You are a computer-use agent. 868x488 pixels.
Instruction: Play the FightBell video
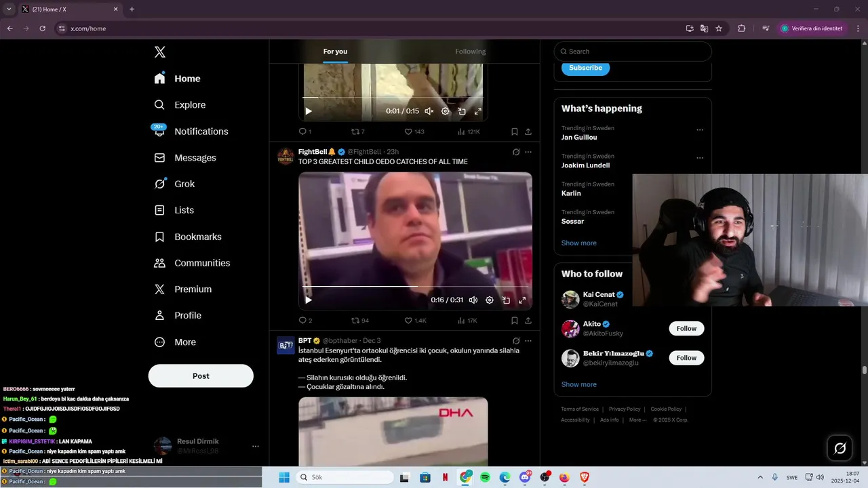tap(309, 300)
